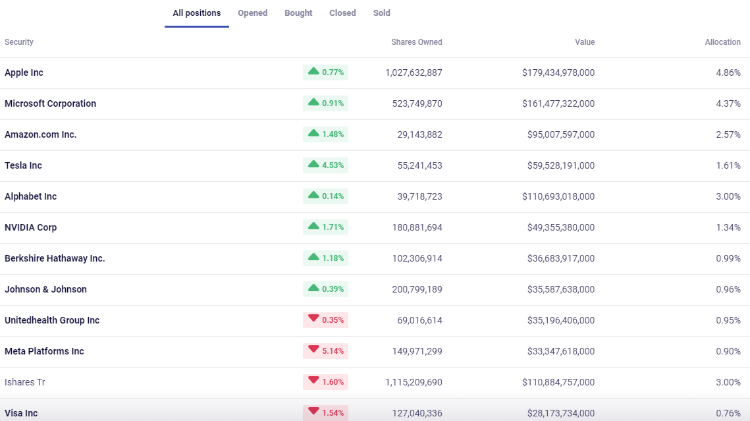This screenshot has width=750, height=421.
Task: Click Ishares Tr's red 1.60% down badge
Action: tap(325, 382)
